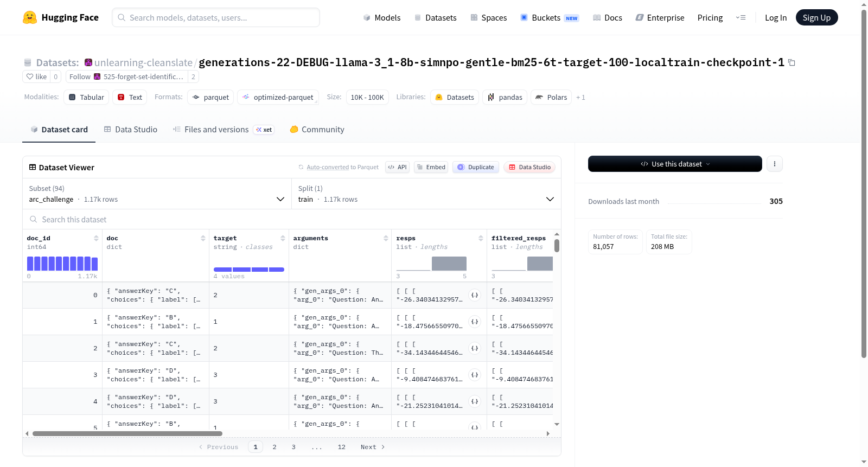Open the Docs nav item
868x467 pixels.
pyautogui.click(x=608, y=17)
